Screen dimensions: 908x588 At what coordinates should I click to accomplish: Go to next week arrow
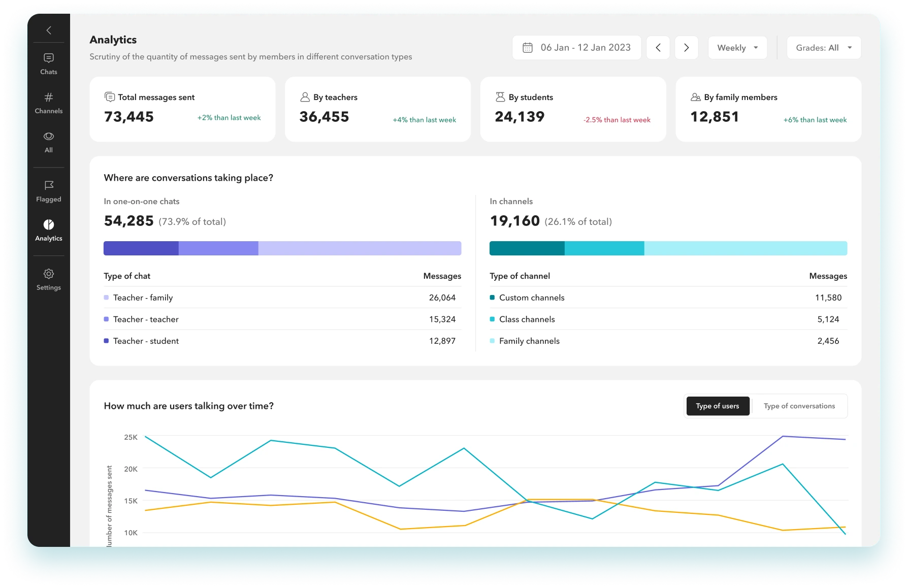[686, 48]
